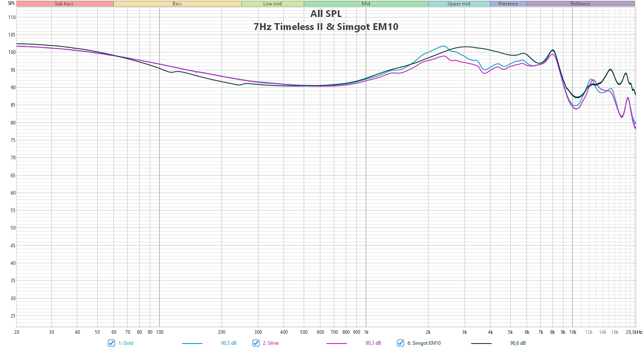The image size is (644, 348).
Task: Click the '20,3kHz' end label on frequency axis
Action: pos(634,332)
